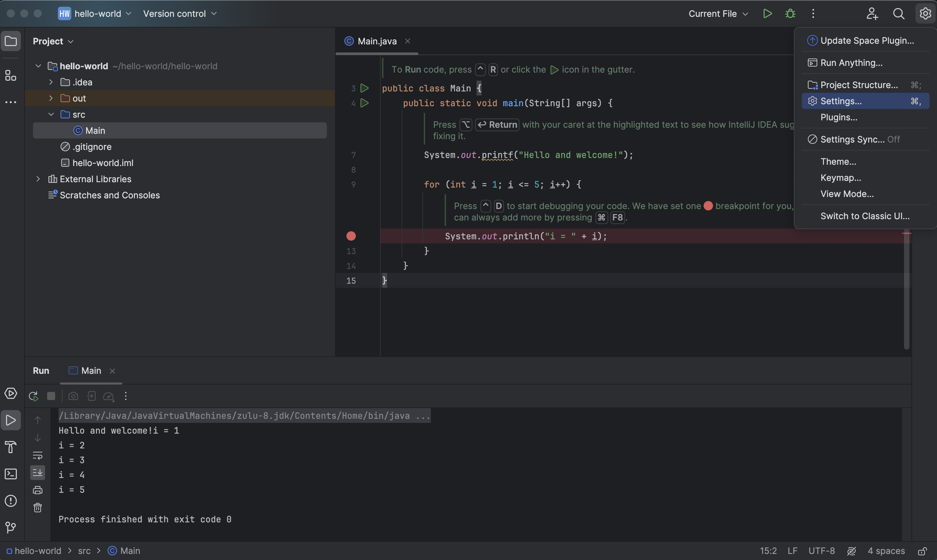Open Project Structure from the menu
The image size is (937, 560).
[x=865, y=85]
